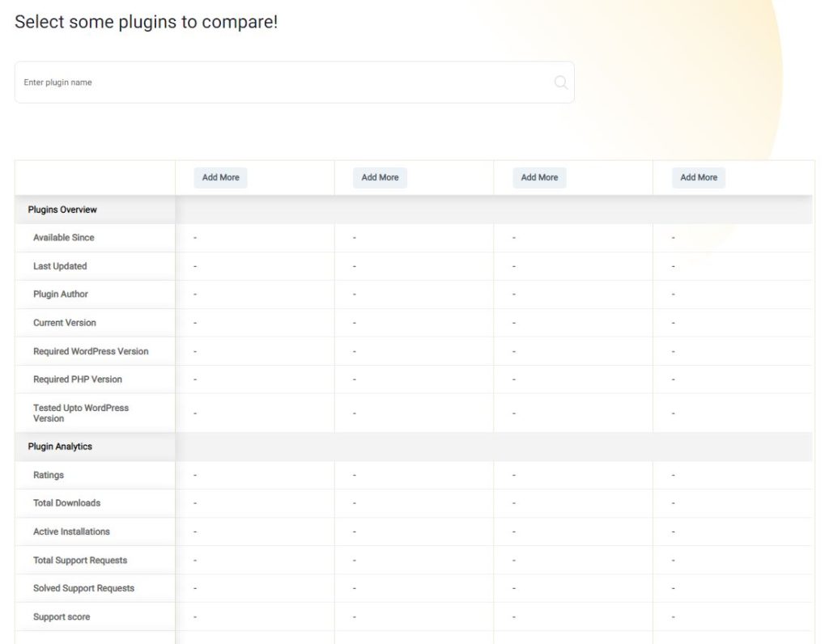Screen dimensions: 829x644
Task: Select the Total Support Requests label
Action: coord(80,561)
